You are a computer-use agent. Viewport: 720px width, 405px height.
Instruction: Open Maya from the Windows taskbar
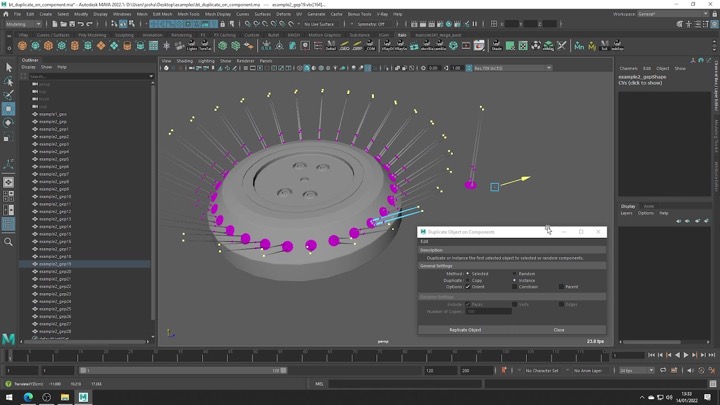click(x=83, y=397)
